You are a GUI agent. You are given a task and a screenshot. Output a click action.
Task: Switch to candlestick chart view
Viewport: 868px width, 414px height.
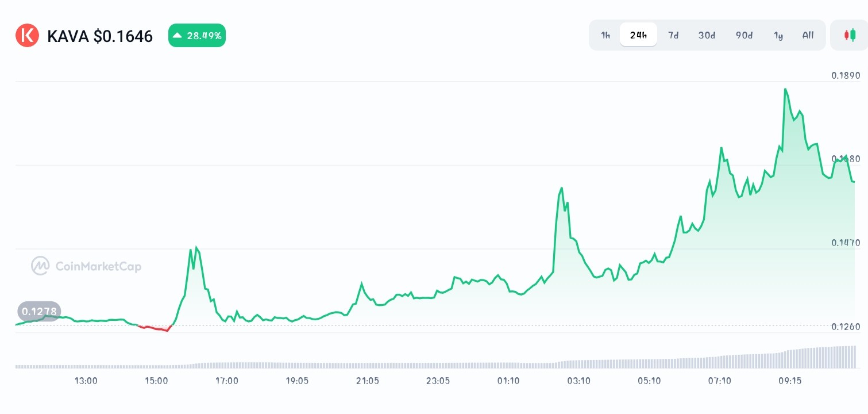pyautogui.click(x=849, y=35)
